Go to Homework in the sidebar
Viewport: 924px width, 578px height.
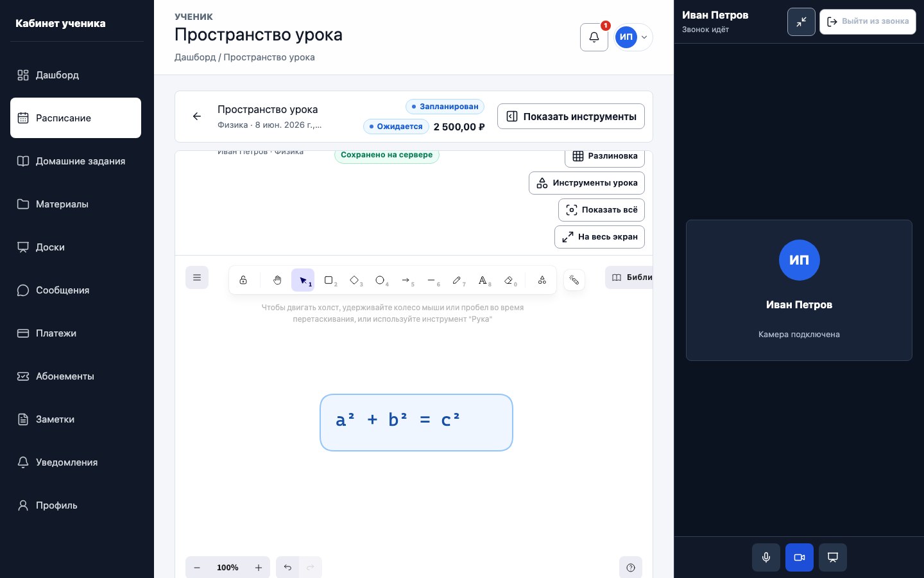[x=76, y=161]
